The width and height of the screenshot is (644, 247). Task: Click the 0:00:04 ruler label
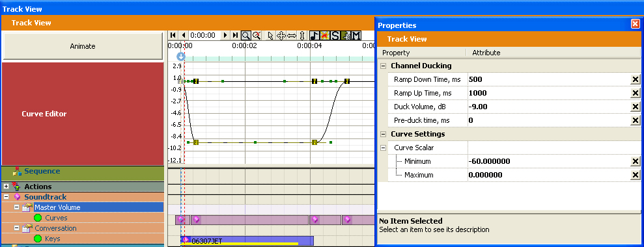point(310,45)
